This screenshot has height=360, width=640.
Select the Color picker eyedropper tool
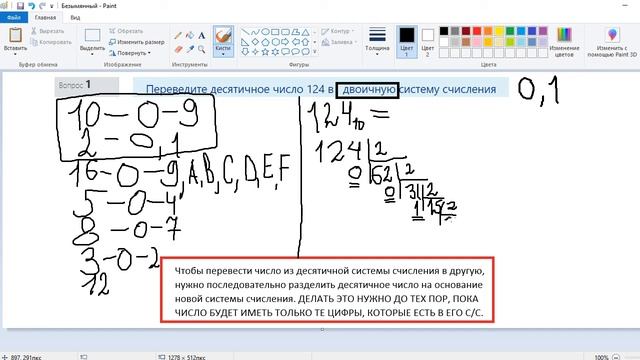tap(190, 49)
